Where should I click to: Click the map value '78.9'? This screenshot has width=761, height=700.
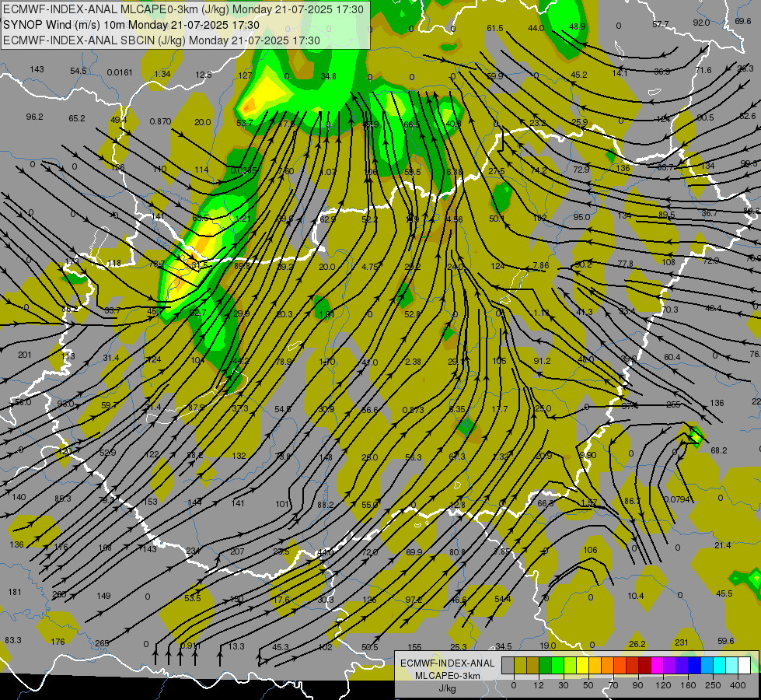pyautogui.click(x=284, y=362)
